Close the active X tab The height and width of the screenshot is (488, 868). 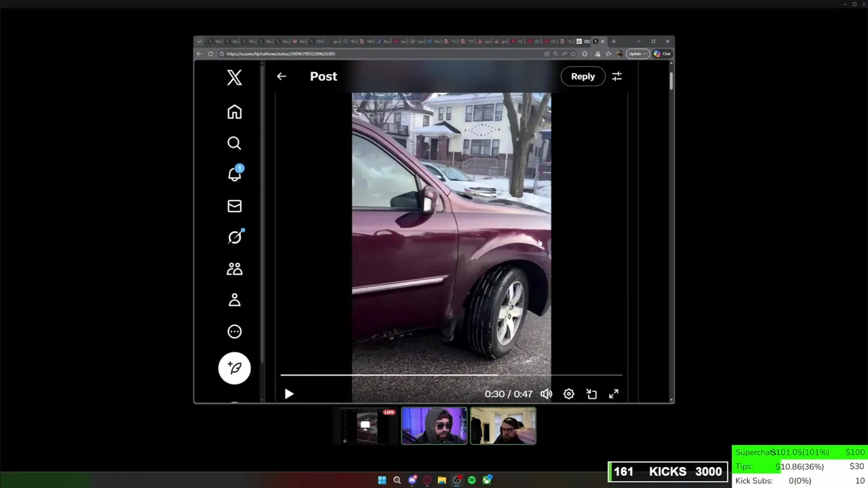(x=602, y=41)
